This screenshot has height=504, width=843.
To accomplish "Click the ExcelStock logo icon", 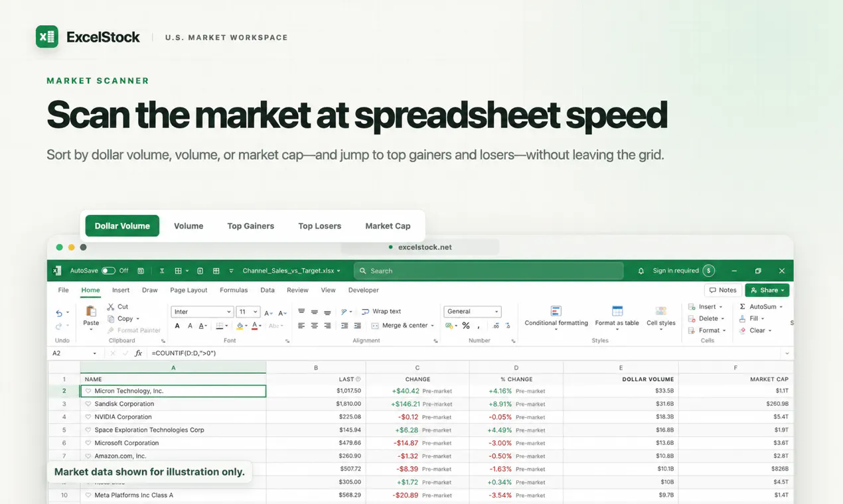I will tap(47, 37).
